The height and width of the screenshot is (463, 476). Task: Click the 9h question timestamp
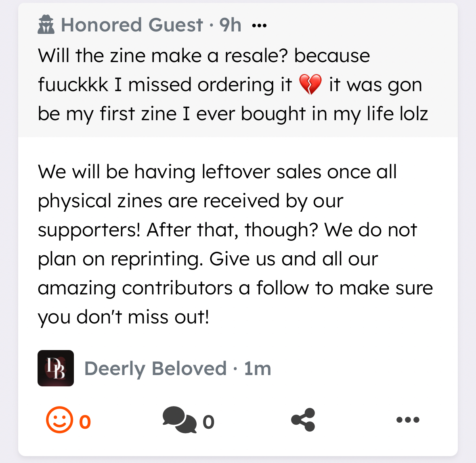click(231, 25)
